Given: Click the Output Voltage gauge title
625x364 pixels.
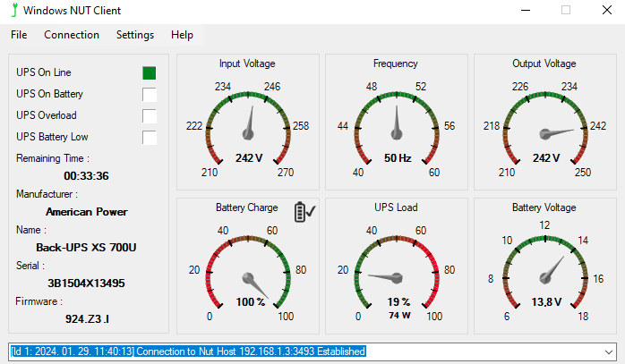Looking at the screenshot, I should coord(544,63).
